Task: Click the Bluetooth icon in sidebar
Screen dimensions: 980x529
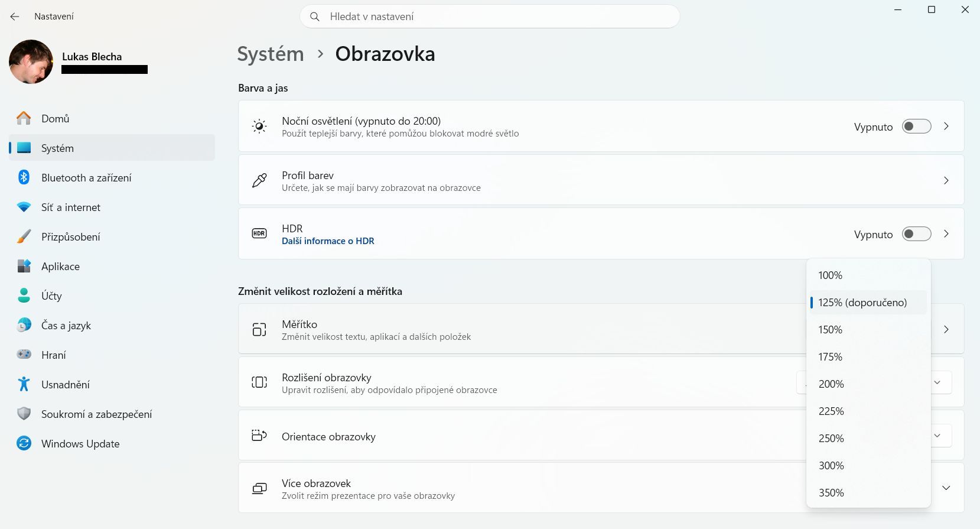Action: click(24, 177)
